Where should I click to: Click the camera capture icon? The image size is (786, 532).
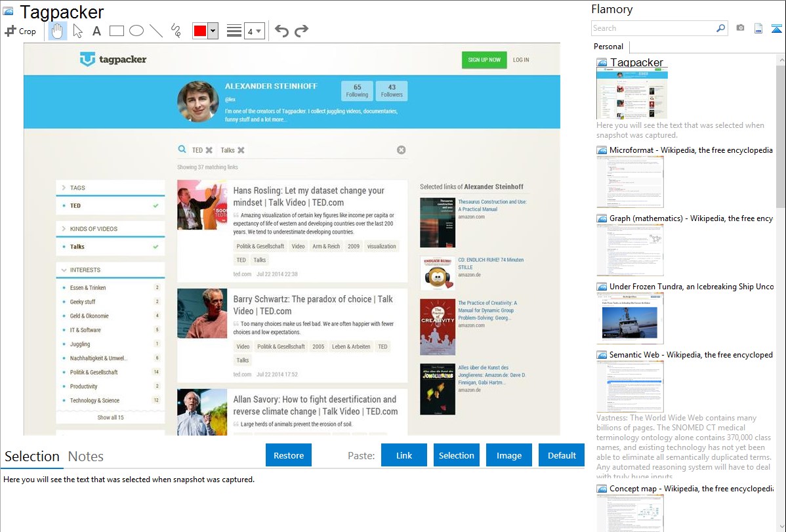tap(740, 28)
